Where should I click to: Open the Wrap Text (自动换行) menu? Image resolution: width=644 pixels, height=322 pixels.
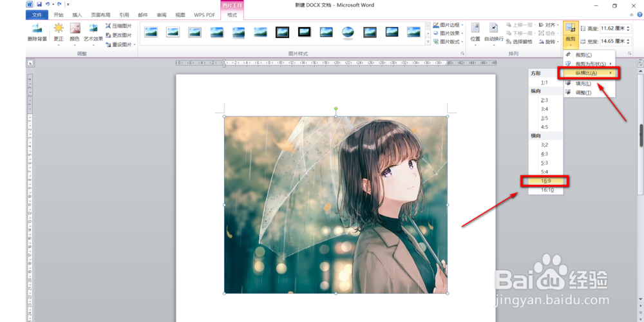494,33
